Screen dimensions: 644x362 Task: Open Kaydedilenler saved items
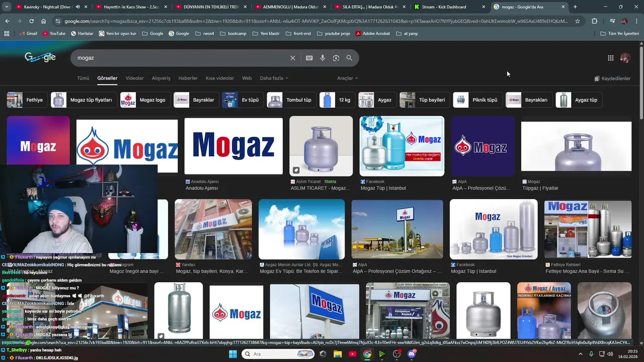pyautogui.click(x=612, y=78)
